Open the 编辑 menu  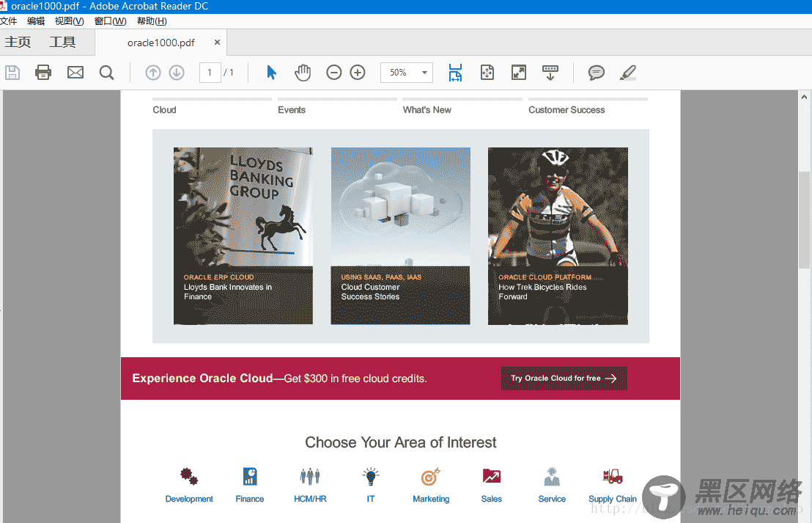point(36,21)
